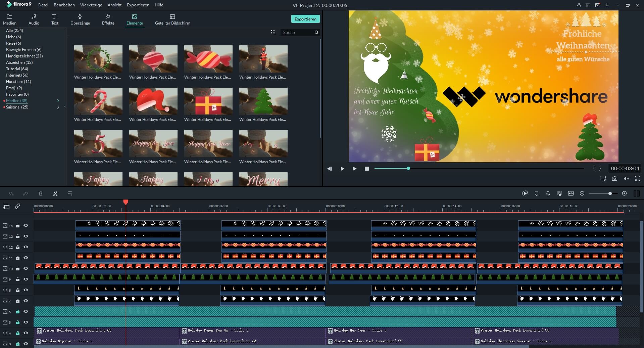Image resolution: width=644 pixels, height=348 pixels.
Task: Click the zoom to fit timeline icon
Action: click(571, 193)
